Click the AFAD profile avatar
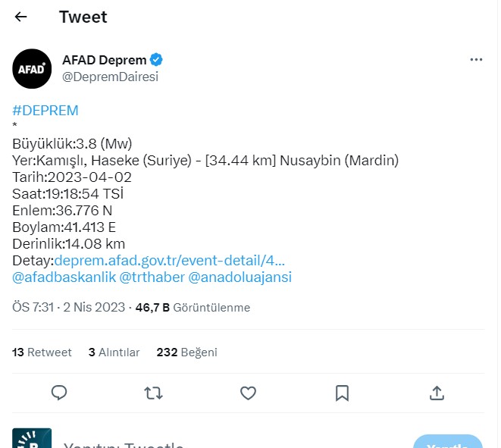 click(32, 68)
